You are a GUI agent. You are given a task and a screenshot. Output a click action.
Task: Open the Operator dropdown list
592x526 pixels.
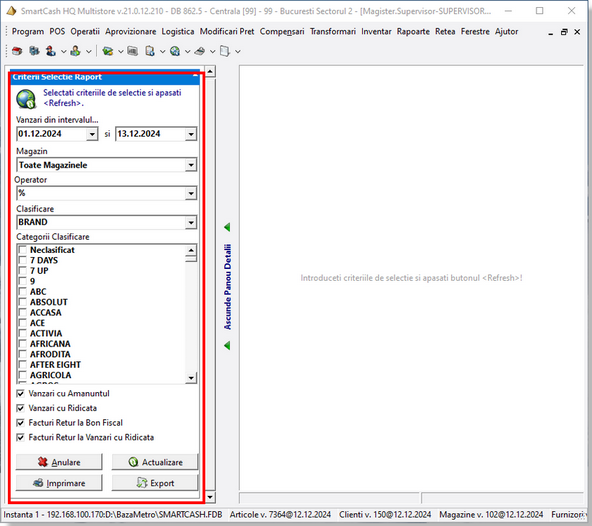pos(191,193)
